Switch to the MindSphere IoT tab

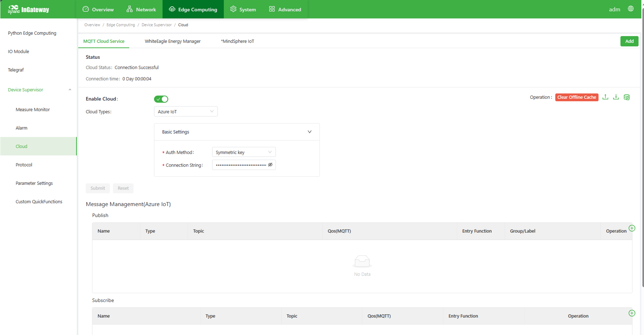tap(237, 41)
